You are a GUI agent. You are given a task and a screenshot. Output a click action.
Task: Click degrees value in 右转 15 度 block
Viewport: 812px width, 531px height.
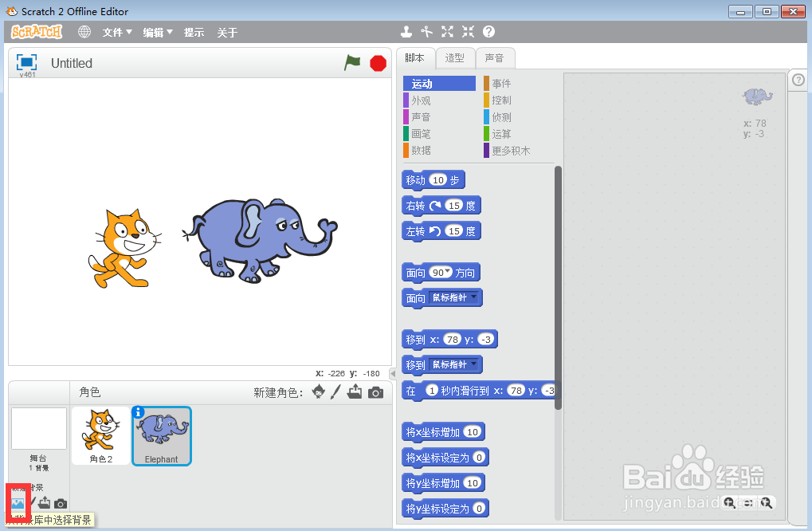pyautogui.click(x=454, y=206)
